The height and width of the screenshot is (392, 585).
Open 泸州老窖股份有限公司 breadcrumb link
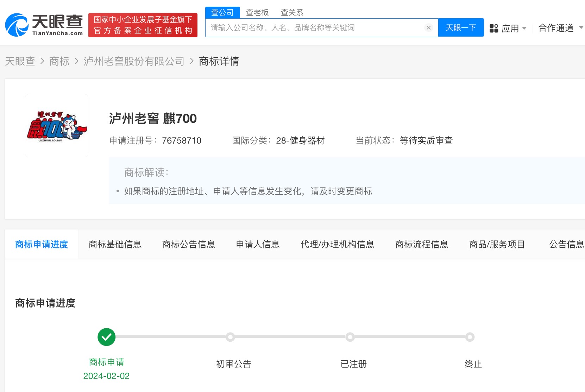(x=134, y=61)
